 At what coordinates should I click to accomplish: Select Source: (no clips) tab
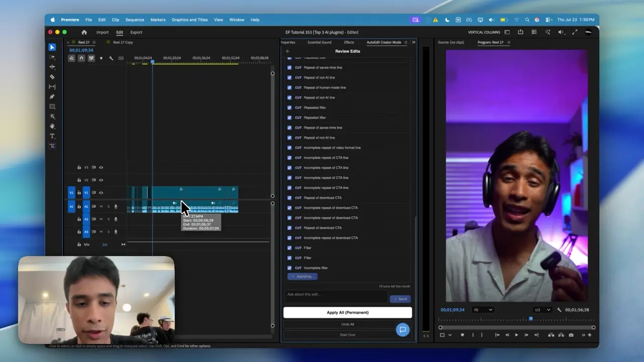451,42
